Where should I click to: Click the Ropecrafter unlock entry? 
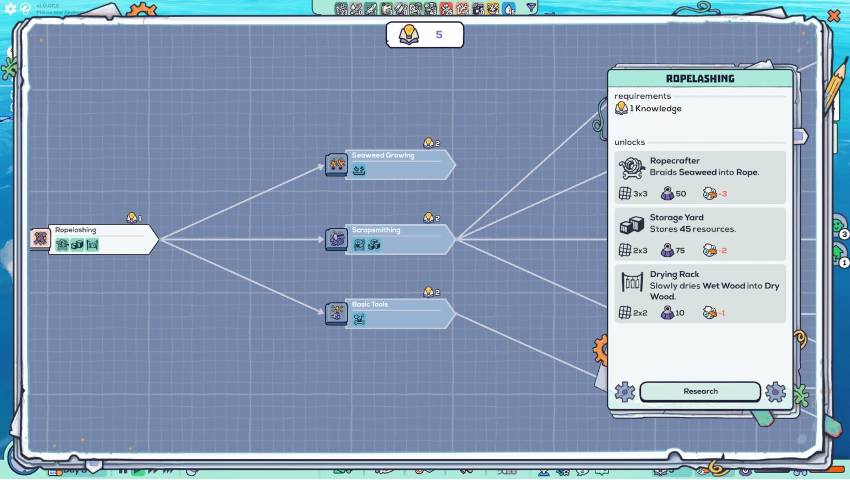pos(700,177)
